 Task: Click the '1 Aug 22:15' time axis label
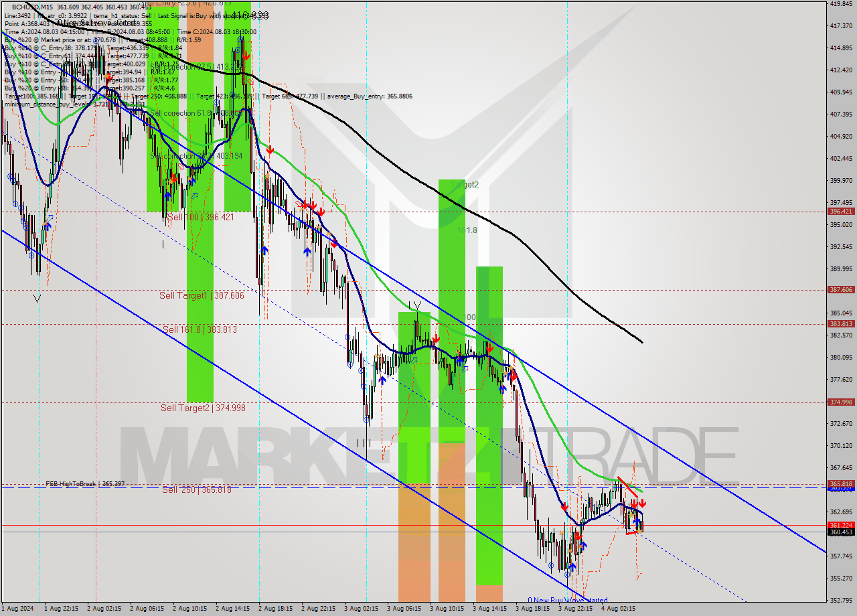tap(62, 609)
